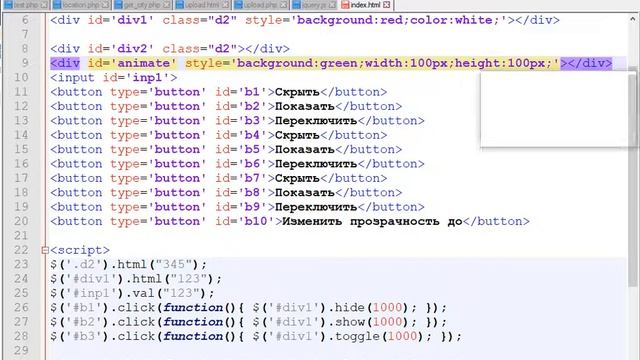Click the id 'animate' attribute value
Screen dimensions: 640x360
144,63
